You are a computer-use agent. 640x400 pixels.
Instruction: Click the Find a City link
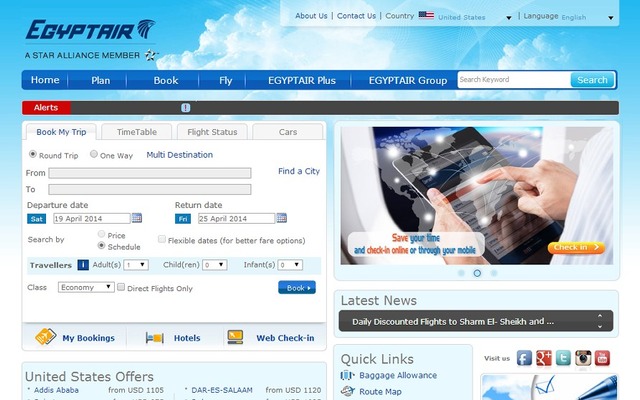[x=299, y=171]
